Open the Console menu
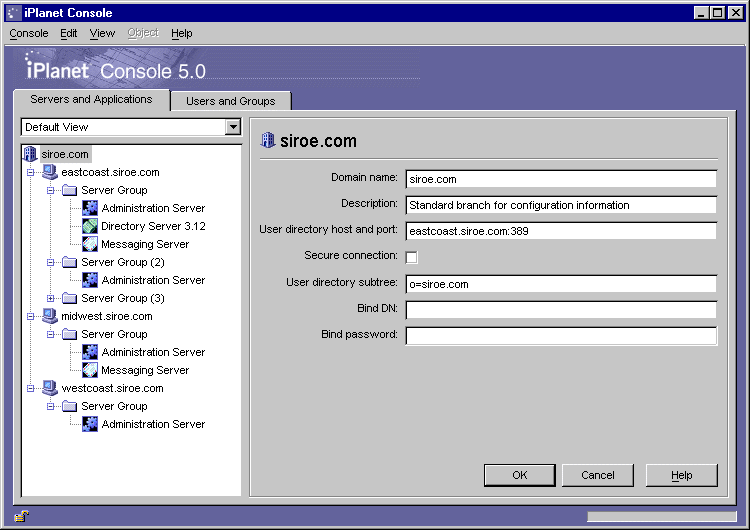 pyautogui.click(x=29, y=33)
